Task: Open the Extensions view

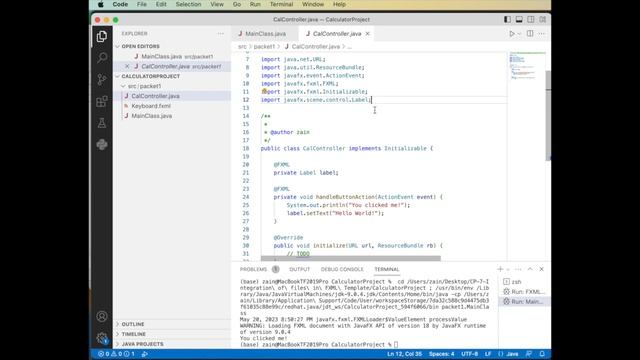Action: coord(102,101)
